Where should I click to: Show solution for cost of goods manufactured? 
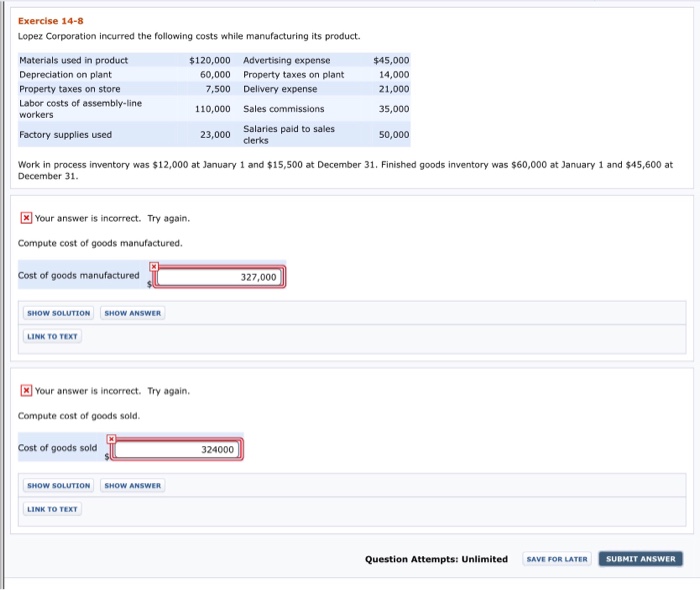(59, 313)
